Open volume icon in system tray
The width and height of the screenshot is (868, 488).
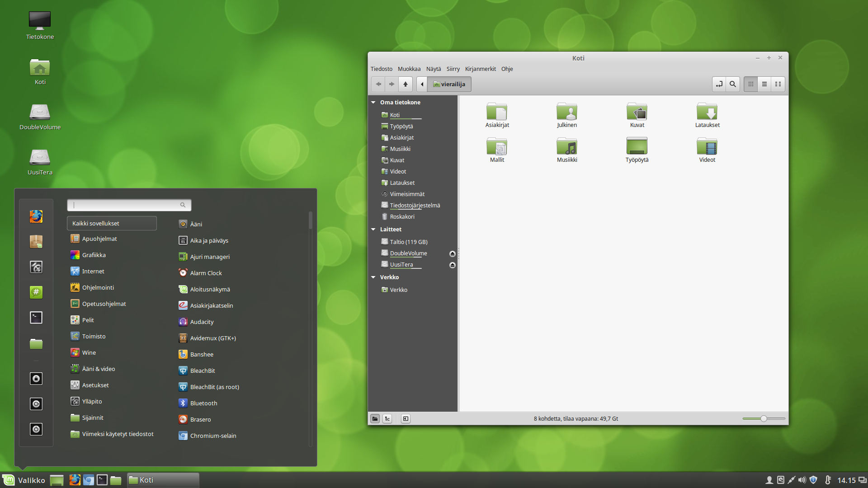coord(802,480)
